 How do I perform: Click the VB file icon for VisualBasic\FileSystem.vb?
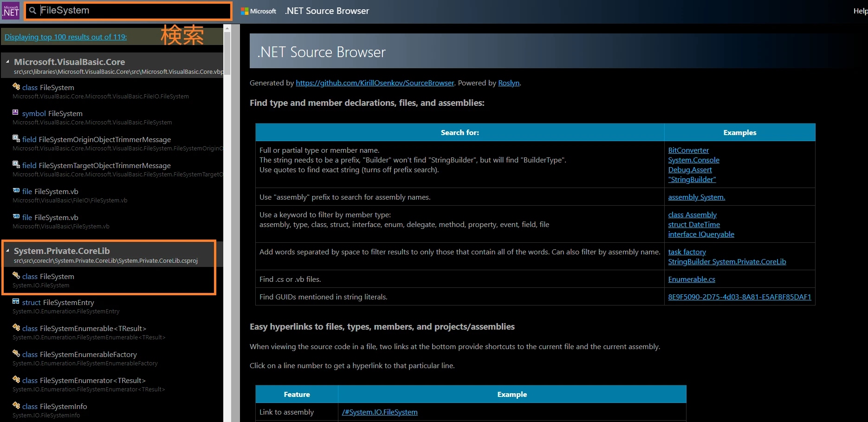(16, 216)
